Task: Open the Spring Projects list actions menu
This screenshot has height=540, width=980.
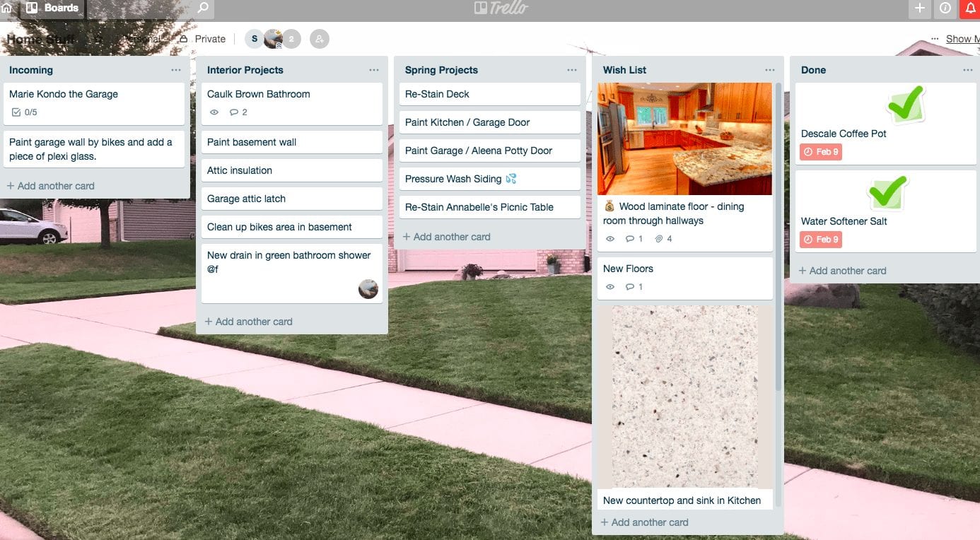Action: click(x=572, y=70)
